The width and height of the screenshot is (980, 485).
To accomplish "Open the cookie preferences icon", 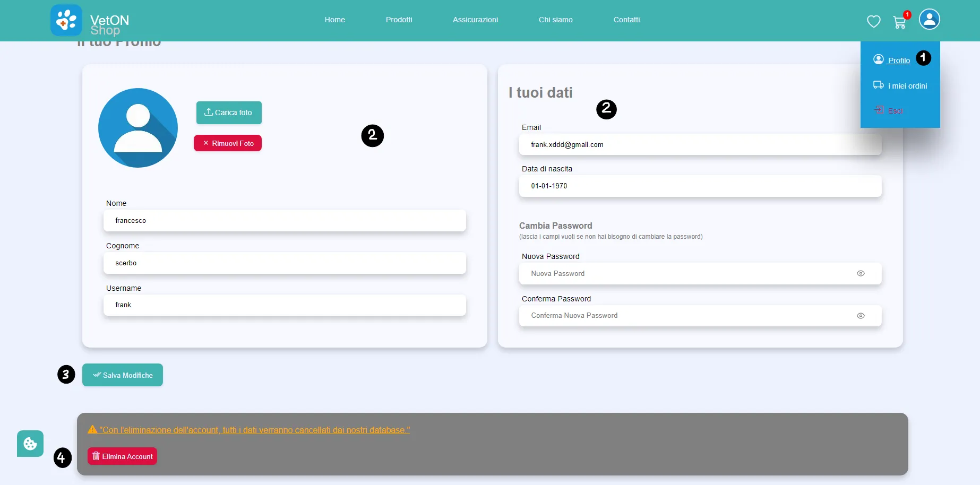I will coord(30,444).
